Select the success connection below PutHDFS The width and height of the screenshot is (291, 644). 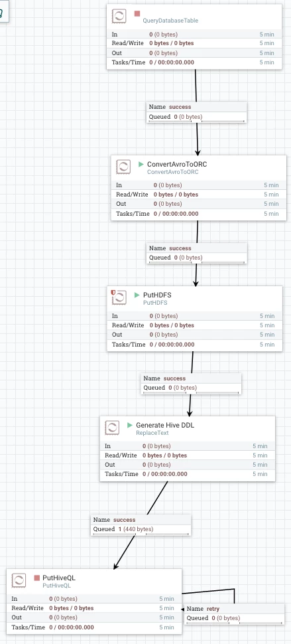click(192, 383)
